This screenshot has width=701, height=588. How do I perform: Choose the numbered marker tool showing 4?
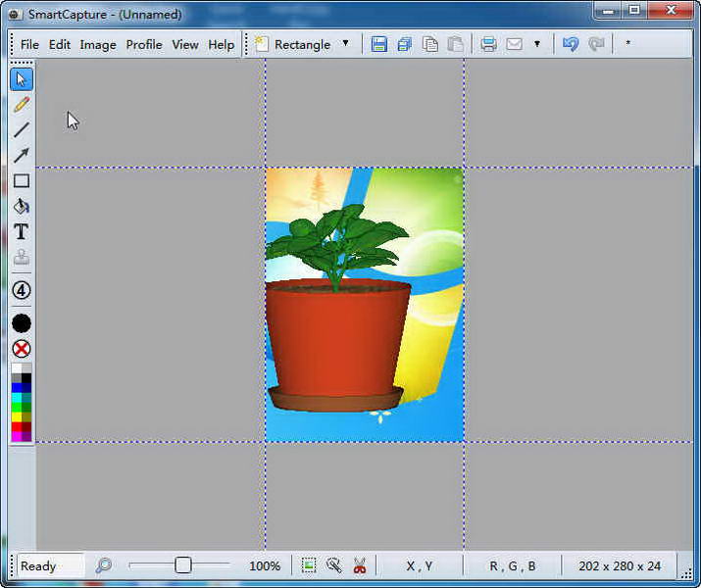21,290
